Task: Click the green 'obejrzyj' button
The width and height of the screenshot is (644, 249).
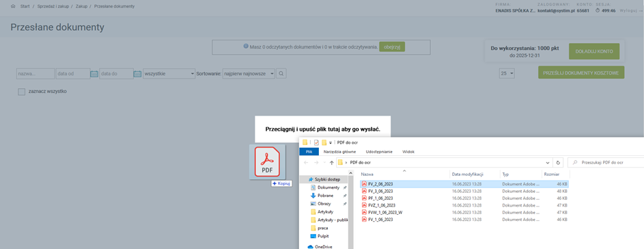Action: [392, 47]
